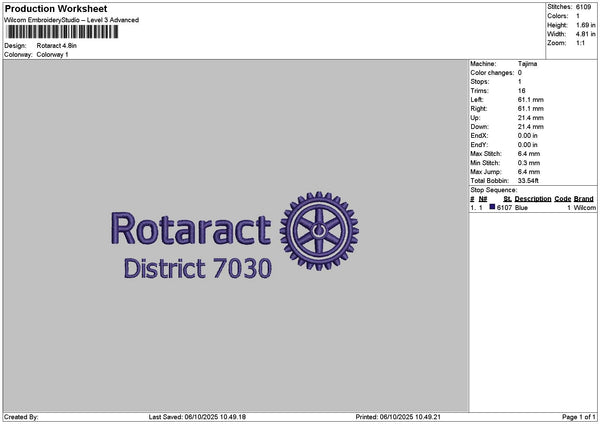Click the Colors value 1 in header

(x=578, y=16)
